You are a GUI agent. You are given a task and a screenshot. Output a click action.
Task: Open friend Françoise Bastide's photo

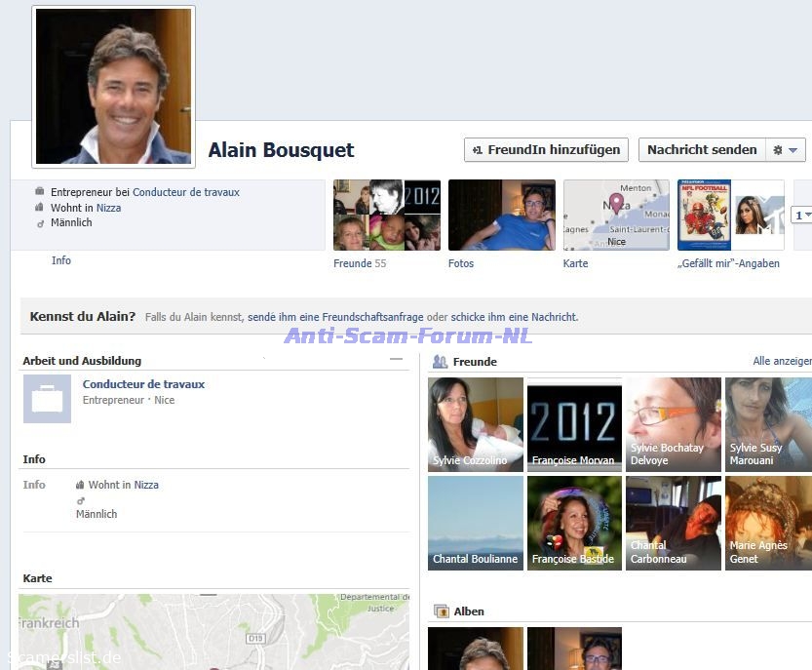tap(574, 523)
